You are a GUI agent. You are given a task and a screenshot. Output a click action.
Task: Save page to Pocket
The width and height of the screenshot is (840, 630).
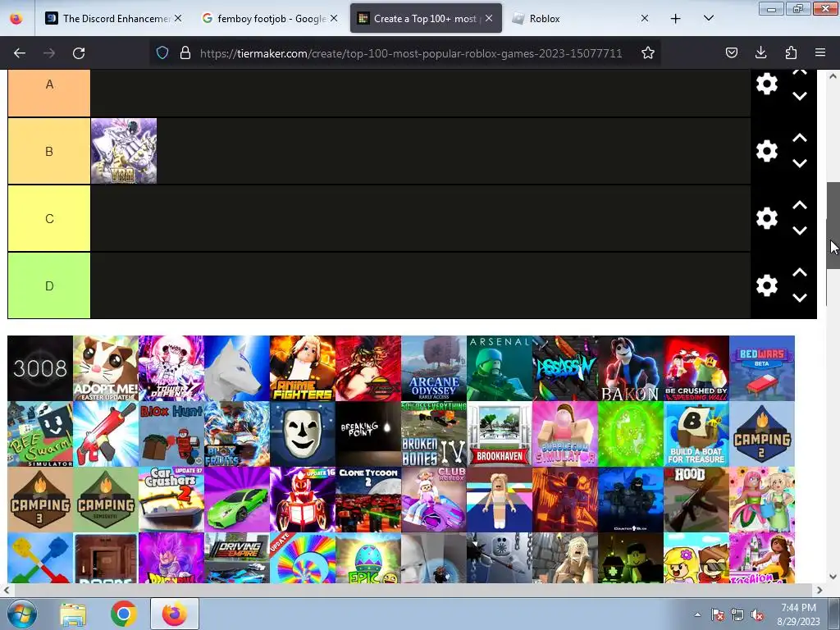point(732,52)
